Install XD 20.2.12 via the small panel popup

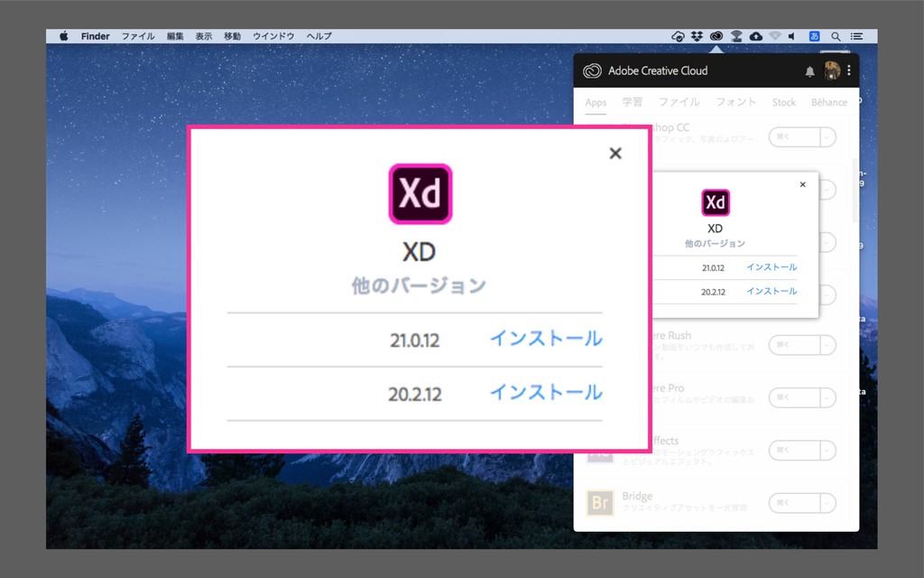(772, 292)
